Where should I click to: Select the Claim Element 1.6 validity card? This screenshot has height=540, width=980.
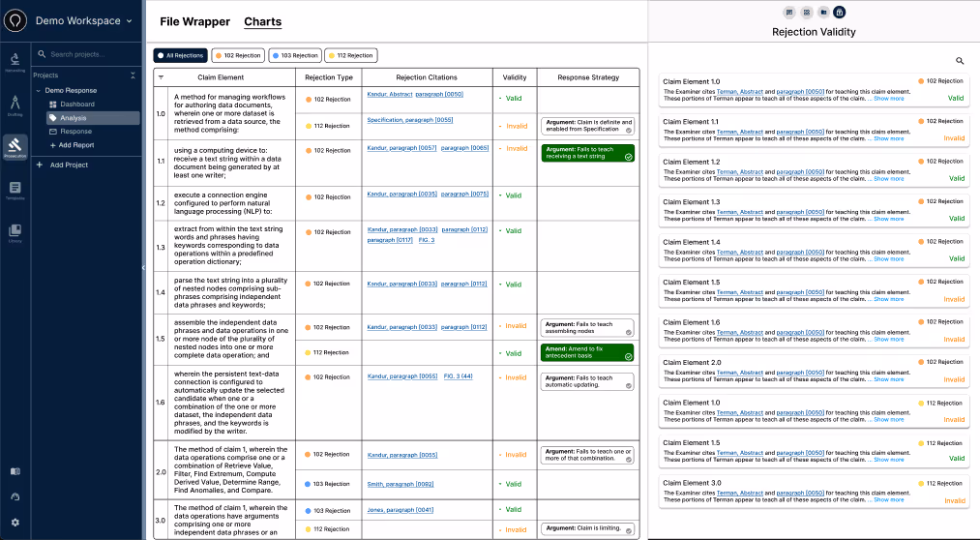coord(815,331)
